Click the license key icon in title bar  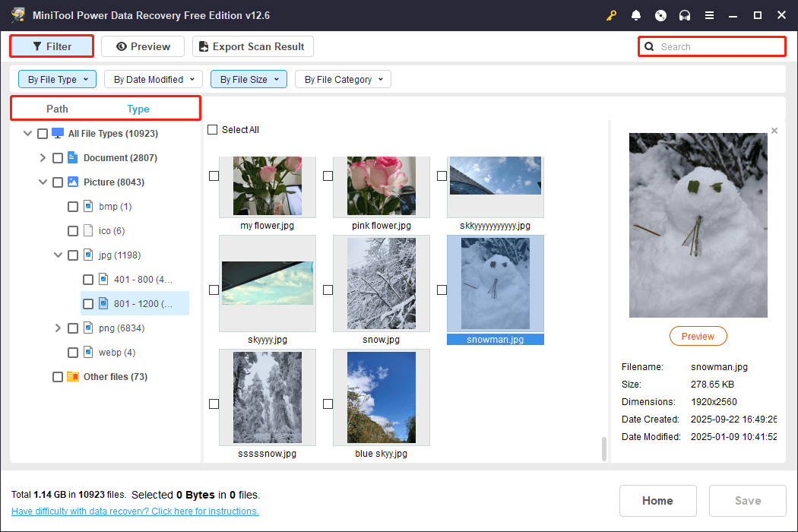pyautogui.click(x=611, y=15)
